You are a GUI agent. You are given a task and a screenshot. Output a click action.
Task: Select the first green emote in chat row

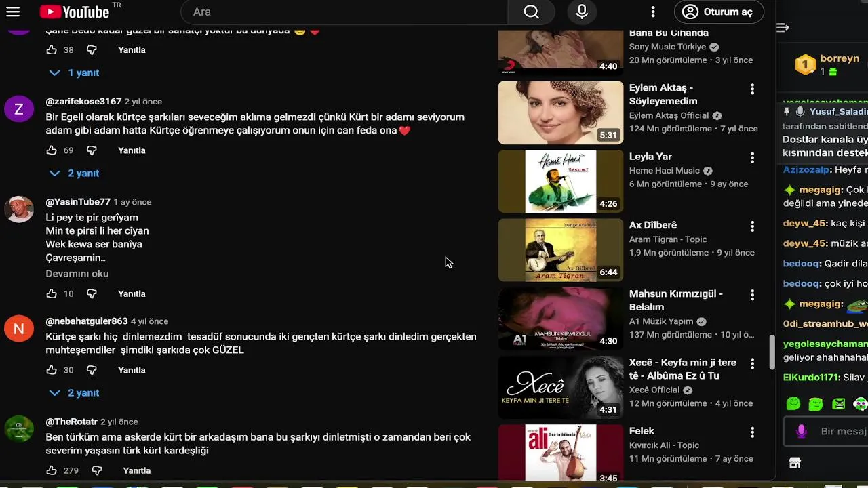click(793, 404)
